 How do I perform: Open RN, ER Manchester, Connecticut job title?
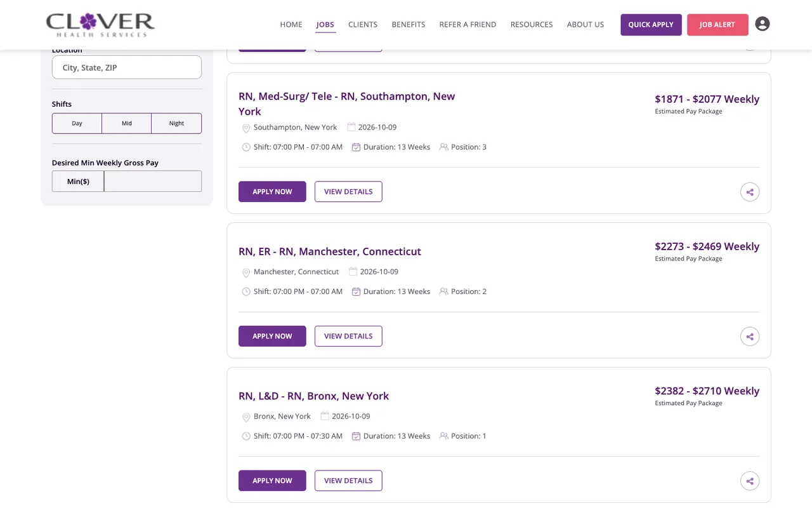coord(330,251)
